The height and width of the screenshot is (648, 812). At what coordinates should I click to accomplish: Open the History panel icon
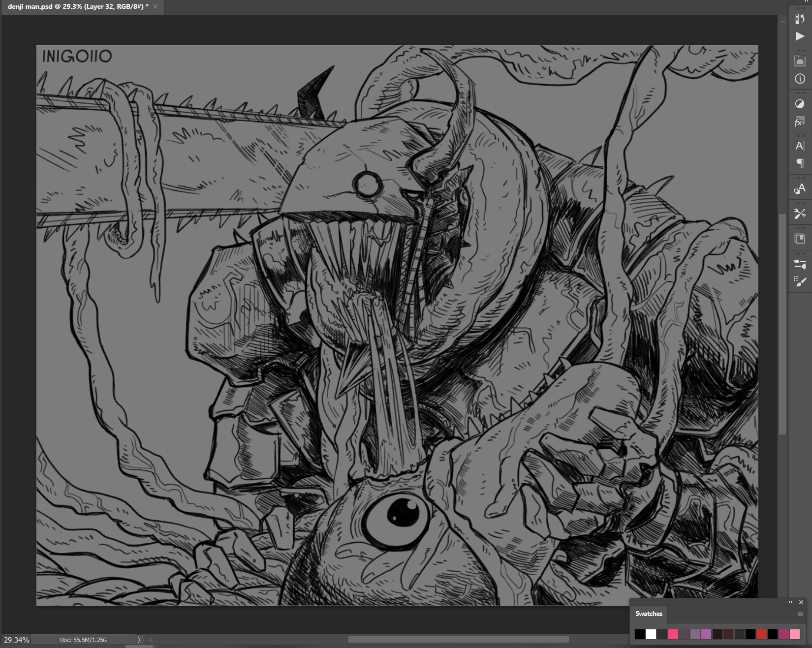click(800, 19)
